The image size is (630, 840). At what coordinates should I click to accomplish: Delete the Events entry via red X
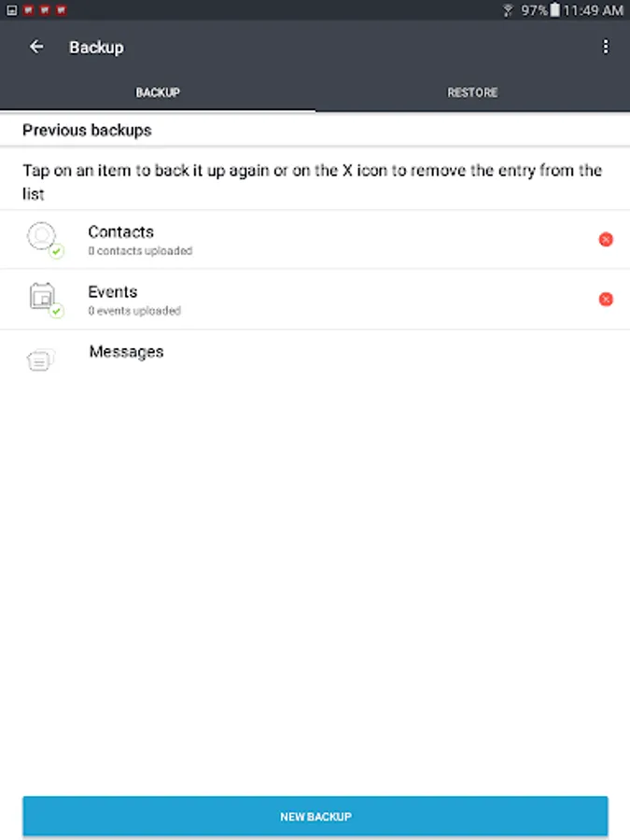coord(606,300)
